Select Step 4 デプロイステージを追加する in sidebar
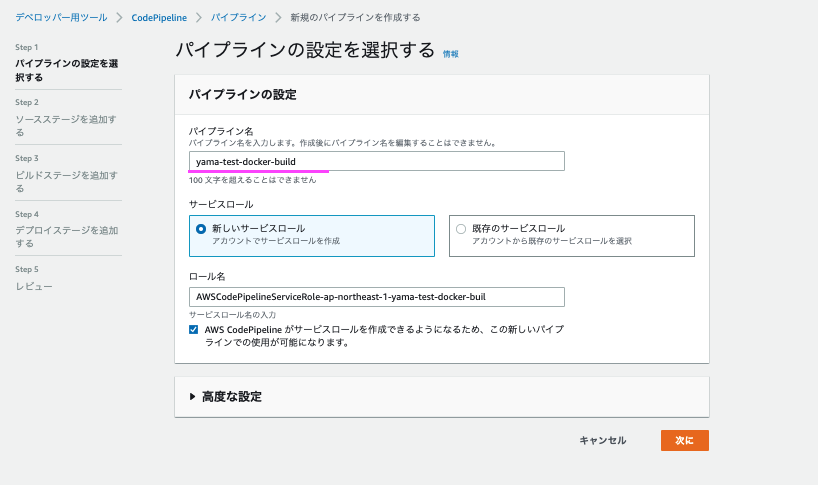The height and width of the screenshot is (485, 818). 66,237
